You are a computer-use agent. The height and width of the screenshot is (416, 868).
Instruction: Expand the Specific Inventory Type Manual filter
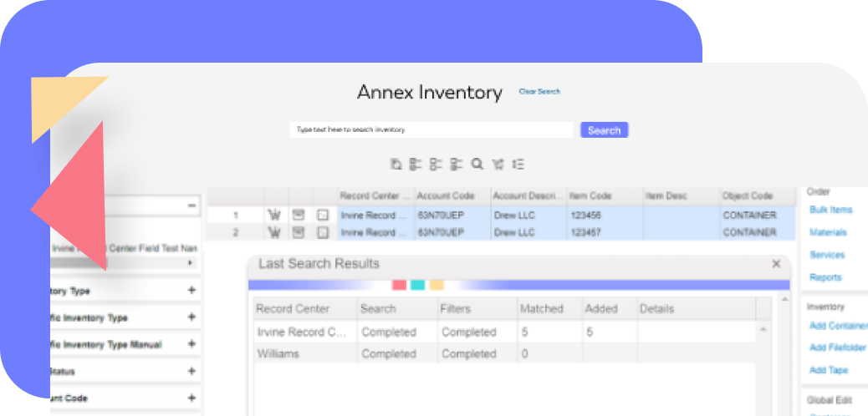[x=191, y=344]
